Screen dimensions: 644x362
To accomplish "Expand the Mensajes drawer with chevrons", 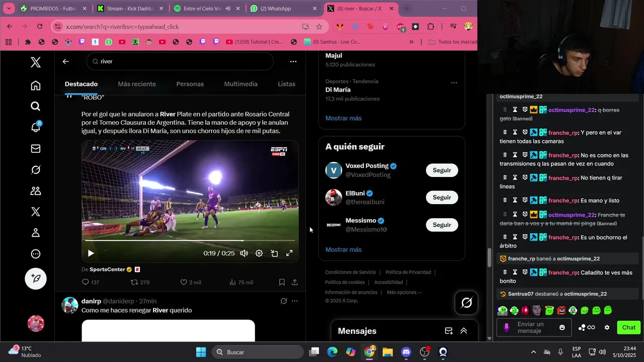I will coord(464,331).
